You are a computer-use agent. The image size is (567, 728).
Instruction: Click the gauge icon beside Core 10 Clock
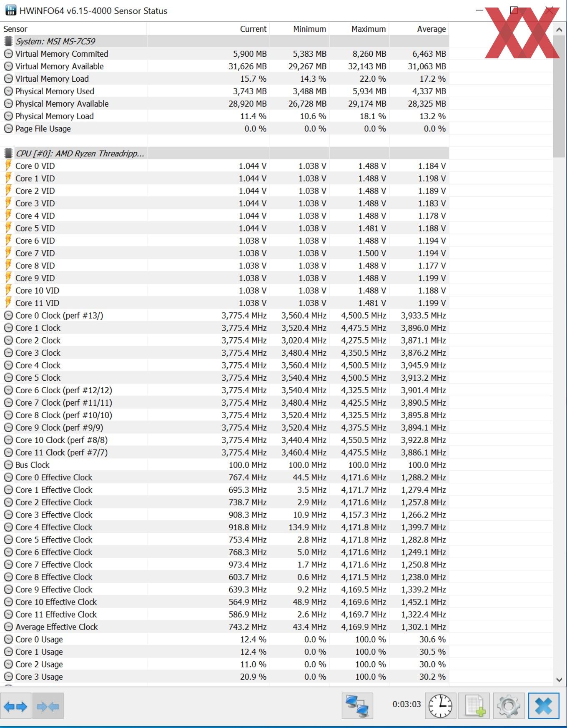[8, 440]
